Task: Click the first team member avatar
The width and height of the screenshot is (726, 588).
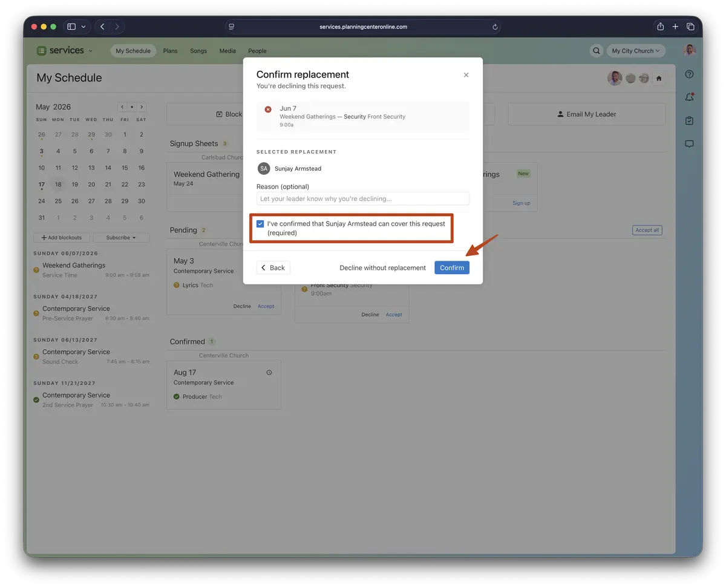Action: [615, 78]
